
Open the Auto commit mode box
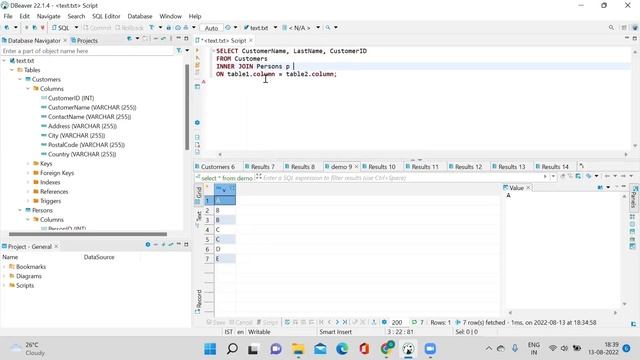pyautogui.click(x=211, y=28)
